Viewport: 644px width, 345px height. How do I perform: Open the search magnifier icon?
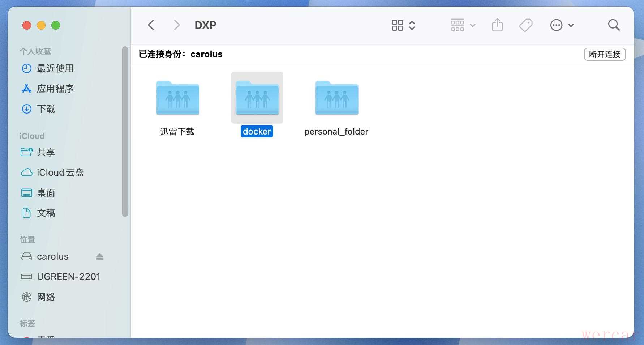(x=614, y=25)
